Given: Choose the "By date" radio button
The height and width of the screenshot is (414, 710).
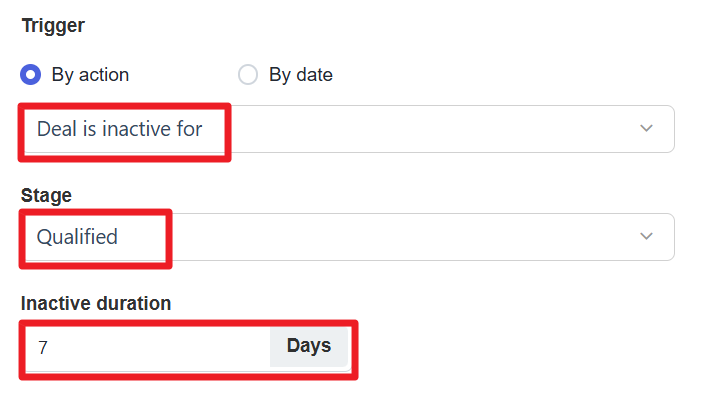Looking at the screenshot, I should click(x=248, y=75).
